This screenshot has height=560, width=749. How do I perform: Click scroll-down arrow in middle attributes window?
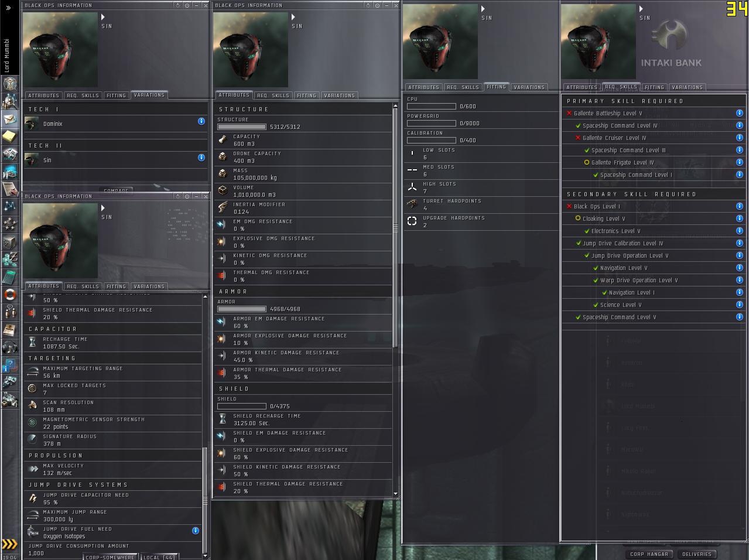coord(395,494)
